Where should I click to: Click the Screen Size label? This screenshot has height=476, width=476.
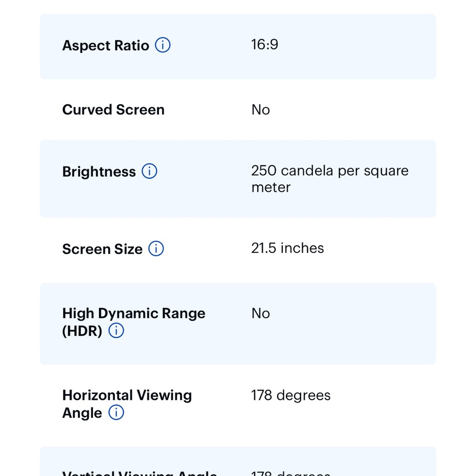pyautogui.click(x=102, y=249)
